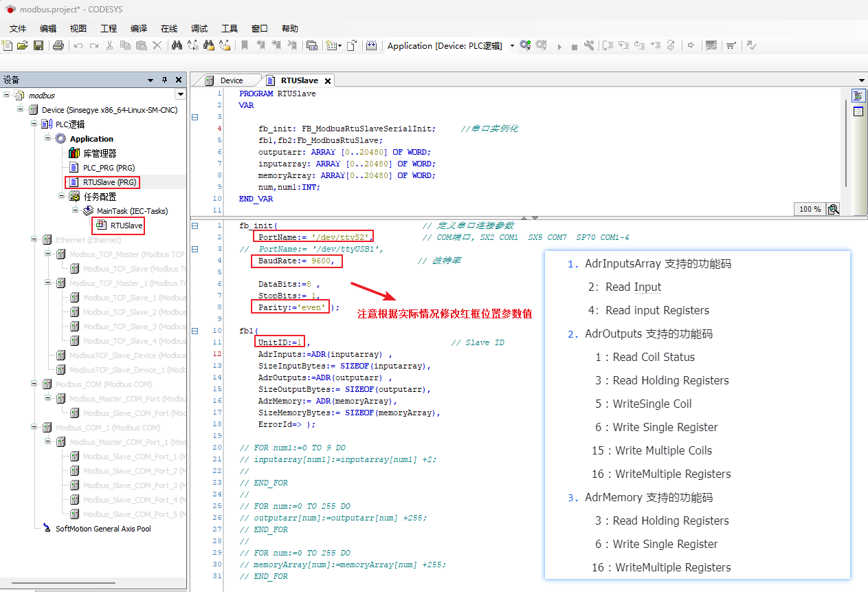Click the Print icon in toolbar
Viewport: 868px width, 592px height.
[x=58, y=45]
